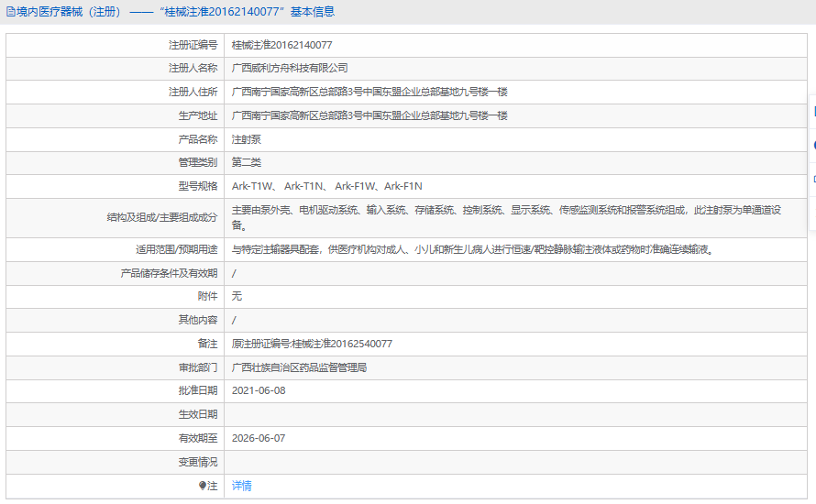Click the 注册人住所 label

(x=193, y=92)
